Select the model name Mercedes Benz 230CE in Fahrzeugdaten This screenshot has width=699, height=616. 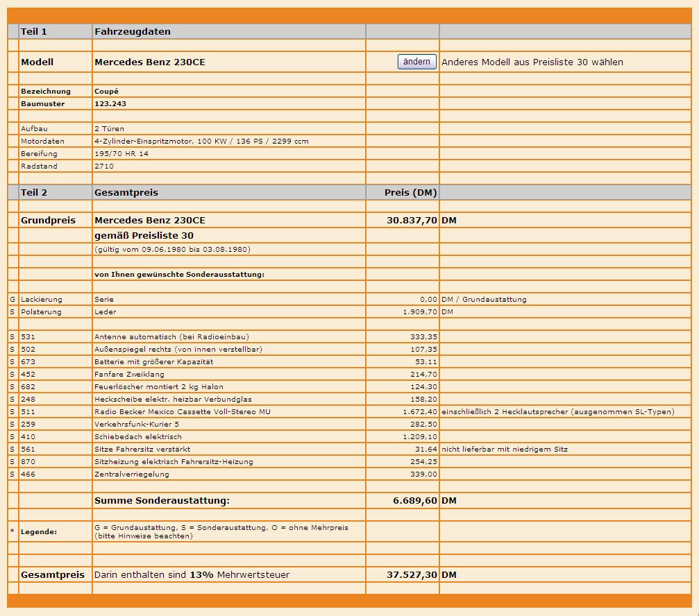(150, 62)
